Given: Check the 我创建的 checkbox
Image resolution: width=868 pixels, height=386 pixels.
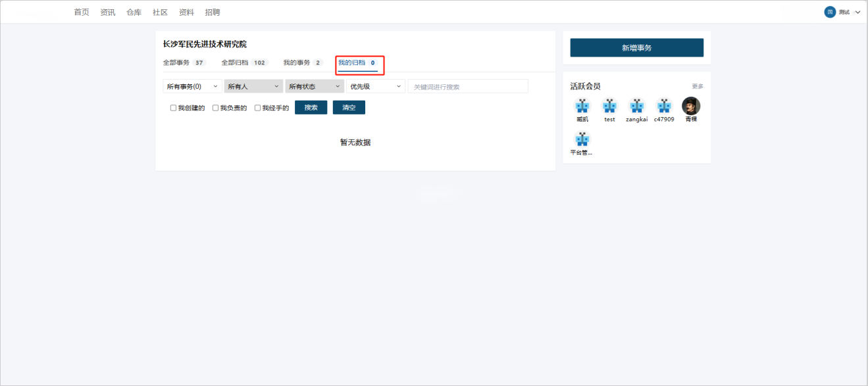Looking at the screenshot, I should (173, 108).
